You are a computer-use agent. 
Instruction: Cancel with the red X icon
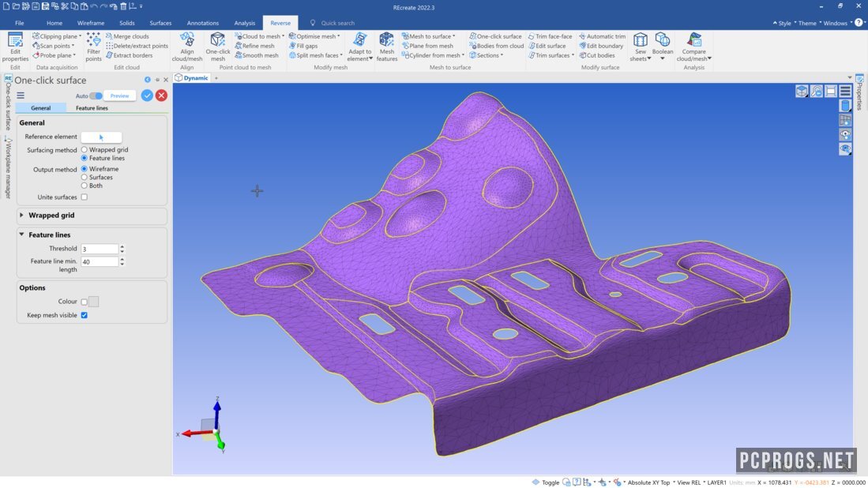pyautogui.click(x=161, y=96)
